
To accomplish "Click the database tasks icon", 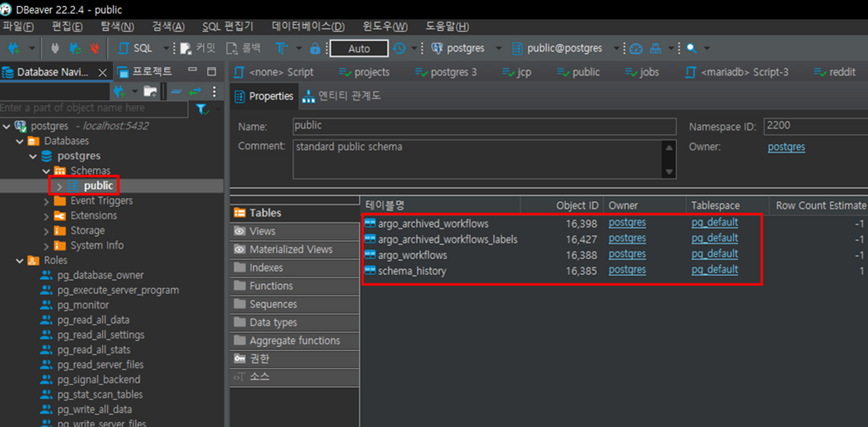I will [655, 48].
